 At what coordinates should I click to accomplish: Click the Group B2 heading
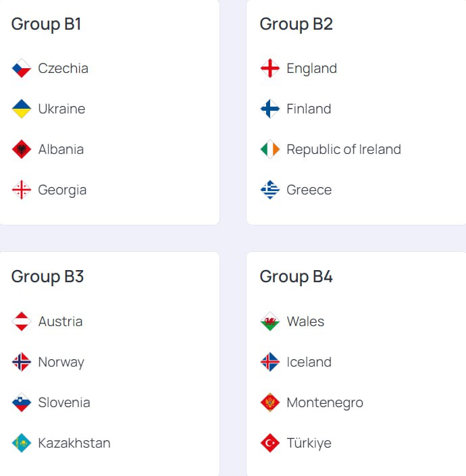pos(296,24)
